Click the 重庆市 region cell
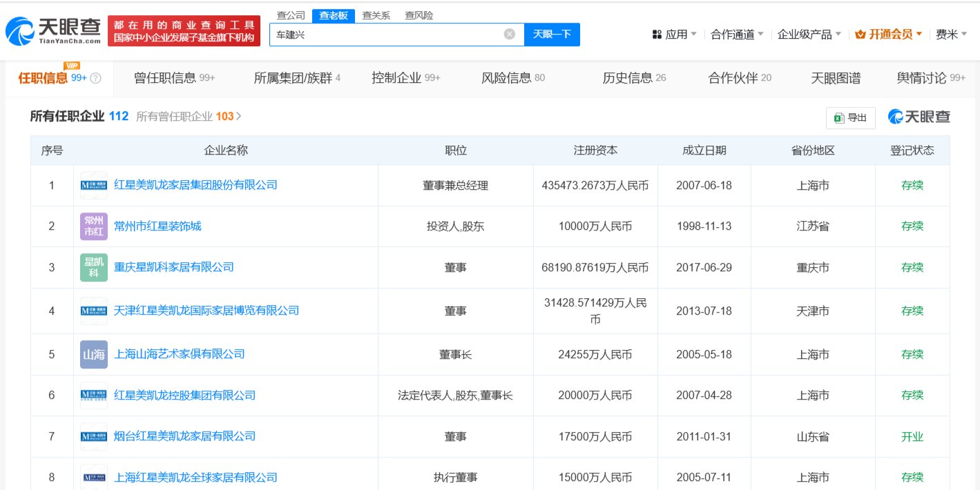The image size is (980, 490). pos(813,267)
